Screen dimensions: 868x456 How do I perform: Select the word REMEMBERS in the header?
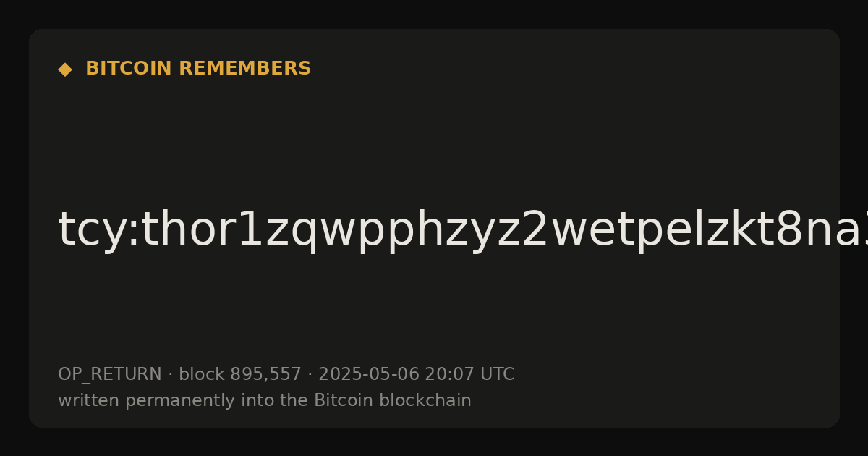coord(244,69)
